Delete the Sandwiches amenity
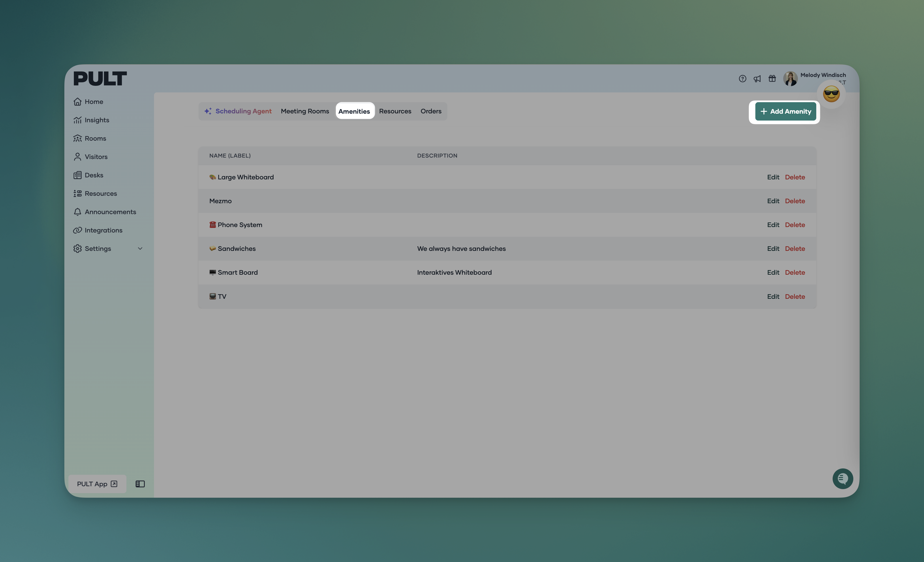Viewport: 924px width, 562px height. (x=795, y=248)
